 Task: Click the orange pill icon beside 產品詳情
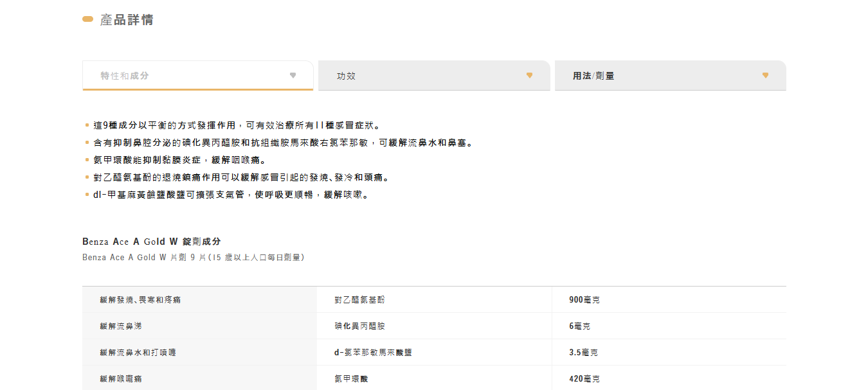click(x=88, y=20)
